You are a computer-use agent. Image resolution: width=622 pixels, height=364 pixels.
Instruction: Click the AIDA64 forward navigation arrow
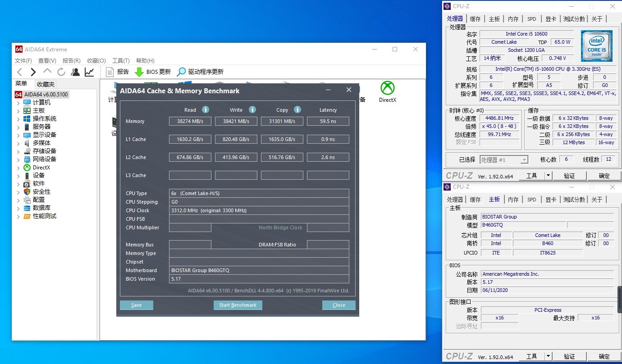33,72
